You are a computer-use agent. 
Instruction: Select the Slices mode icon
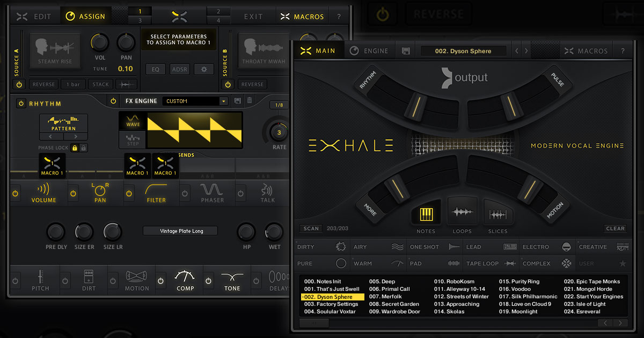coord(497,214)
